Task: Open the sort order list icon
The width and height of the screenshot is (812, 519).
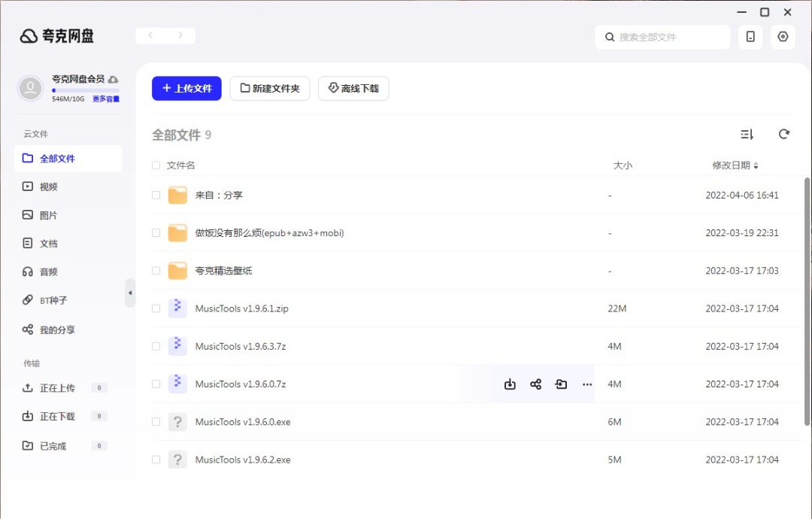Action: (747, 134)
